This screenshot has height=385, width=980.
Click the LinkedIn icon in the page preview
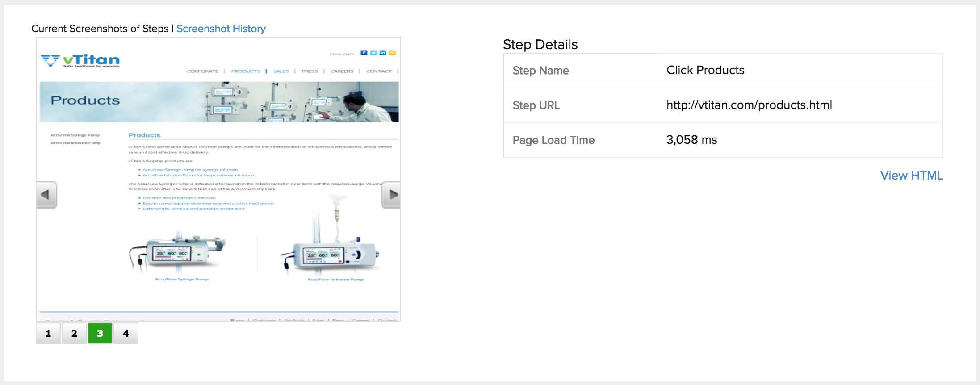click(383, 53)
